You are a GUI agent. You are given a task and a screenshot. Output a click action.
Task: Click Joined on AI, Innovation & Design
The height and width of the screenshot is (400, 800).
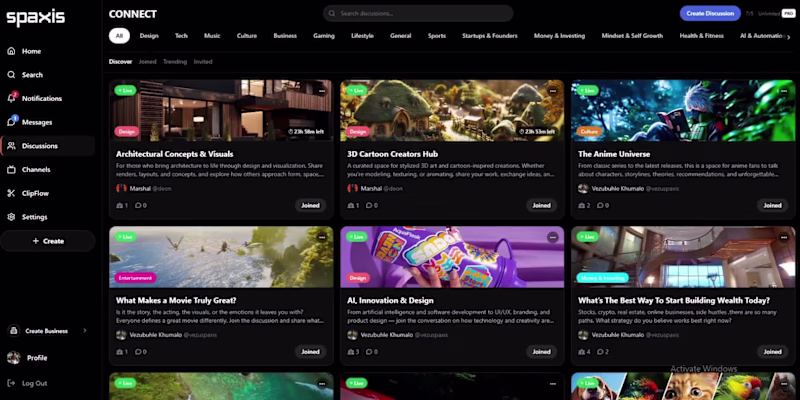pyautogui.click(x=541, y=352)
